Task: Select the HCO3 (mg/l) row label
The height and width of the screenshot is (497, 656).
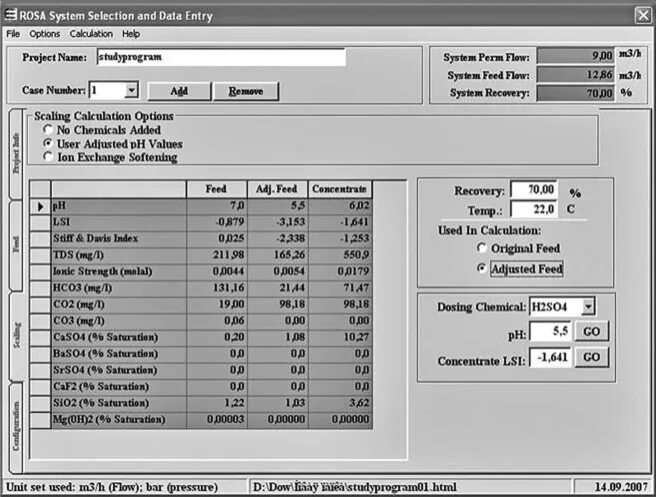Action: pyautogui.click(x=119, y=288)
